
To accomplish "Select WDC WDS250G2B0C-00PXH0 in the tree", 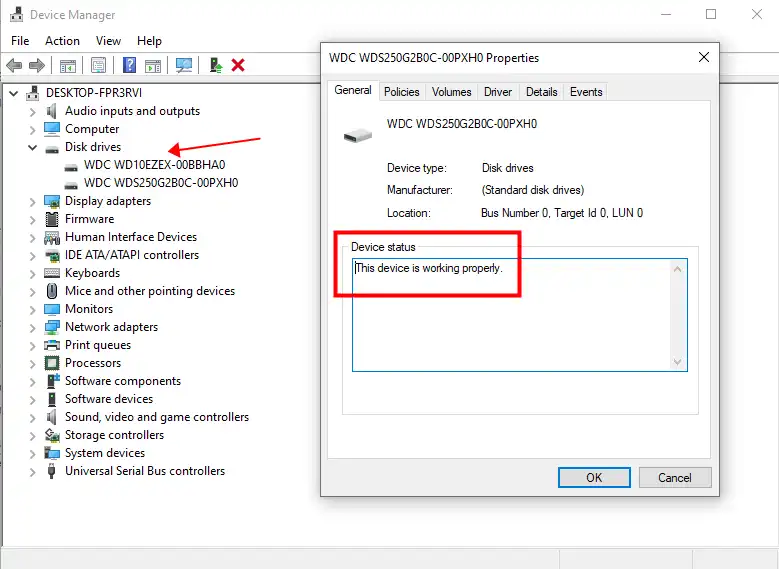I will tap(161, 183).
